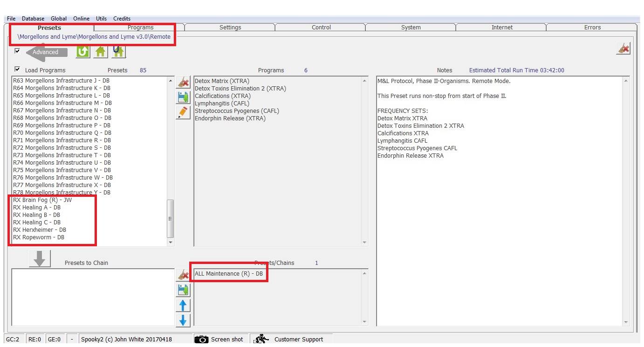Switch to the Settings tab
Viewport: 644px width, 347px height.
click(x=230, y=28)
